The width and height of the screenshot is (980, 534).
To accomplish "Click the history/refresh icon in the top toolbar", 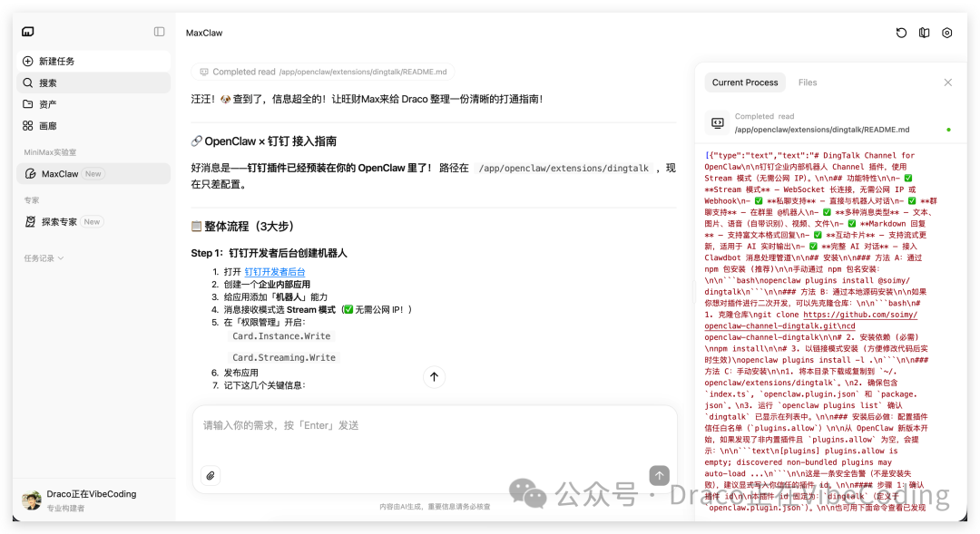I will click(900, 33).
